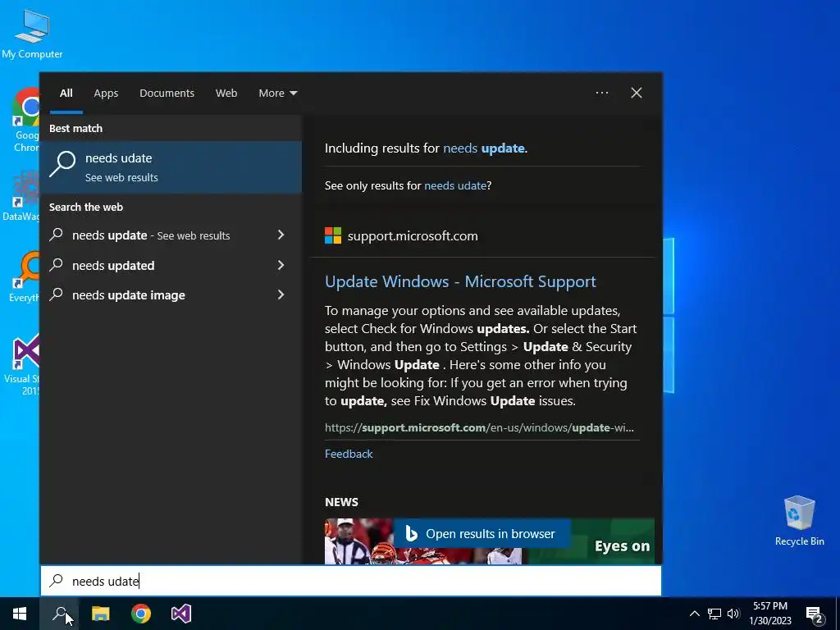Select the Recycle Bin desktop icon

799,521
